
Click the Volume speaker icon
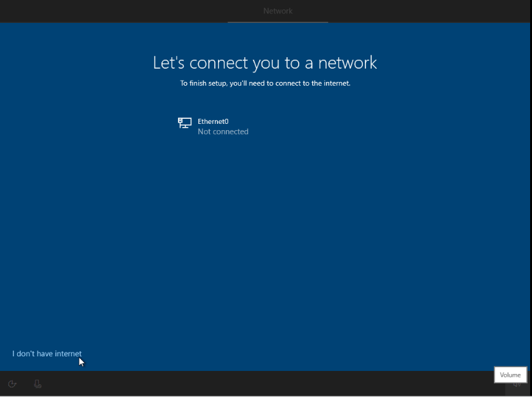click(x=517, y=384)
